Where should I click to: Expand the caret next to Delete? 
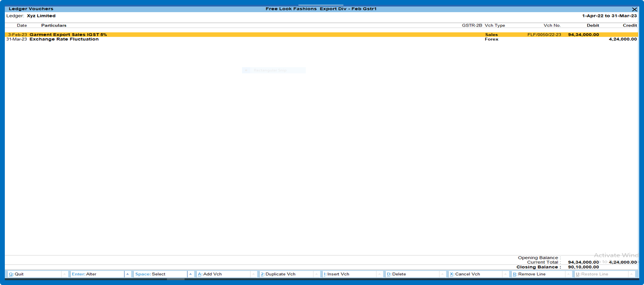pyautogui.click(x=443, y=274)
